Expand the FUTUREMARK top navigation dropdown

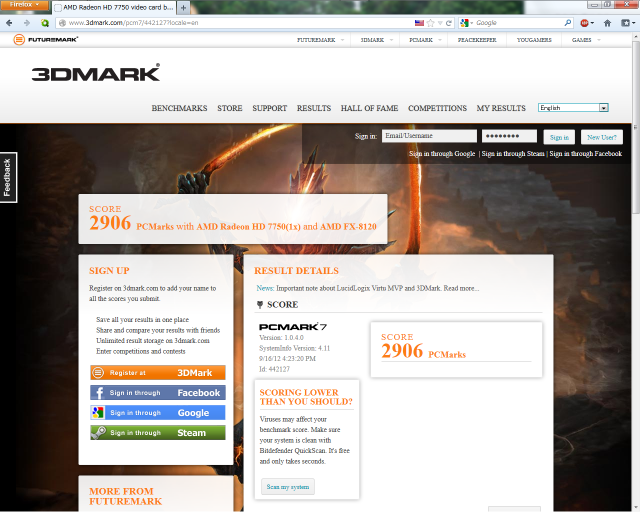(x=342, y=40)
